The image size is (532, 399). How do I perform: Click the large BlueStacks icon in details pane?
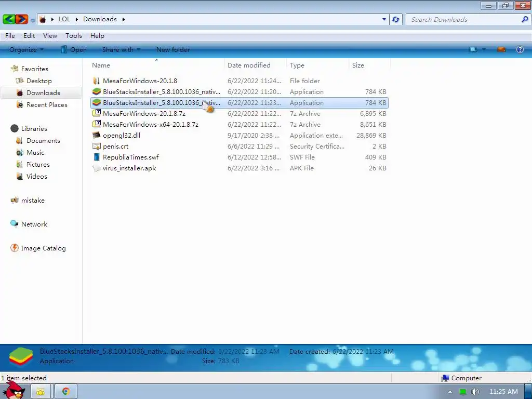coord(21,357)
